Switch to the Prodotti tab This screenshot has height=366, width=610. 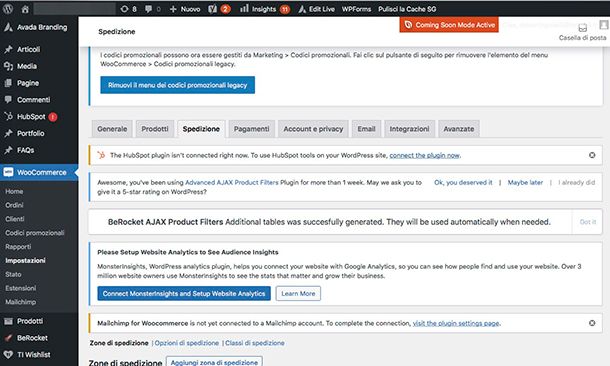pyautogui.click(x=155, y=129)
